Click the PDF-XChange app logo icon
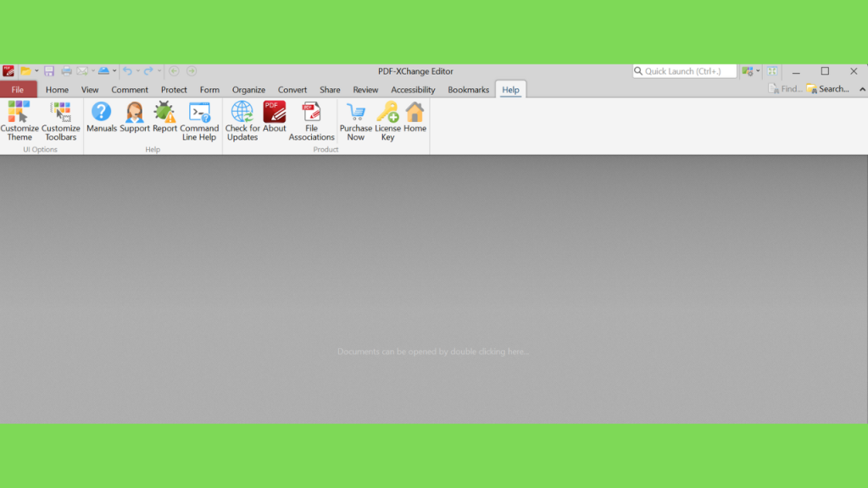868x488 pixels. click(x=8, y=71)
